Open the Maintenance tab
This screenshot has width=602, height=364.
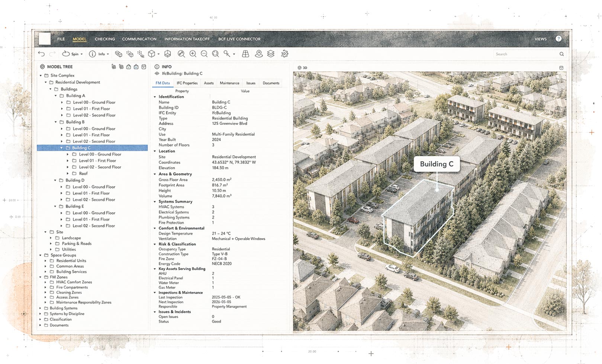click(x=229, y=83)
